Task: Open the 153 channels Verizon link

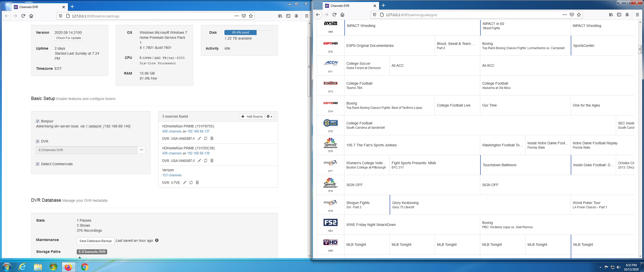Action: click(172, 175)
